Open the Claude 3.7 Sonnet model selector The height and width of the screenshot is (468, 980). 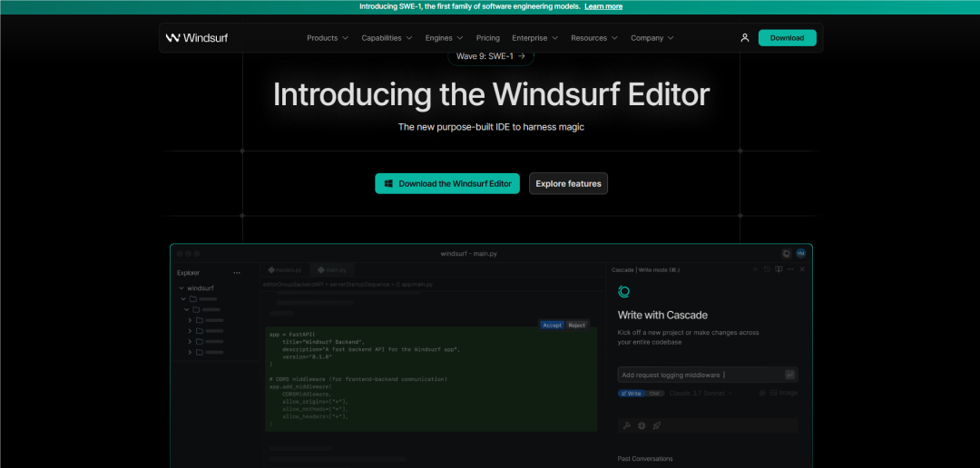[x=700, y=394]
